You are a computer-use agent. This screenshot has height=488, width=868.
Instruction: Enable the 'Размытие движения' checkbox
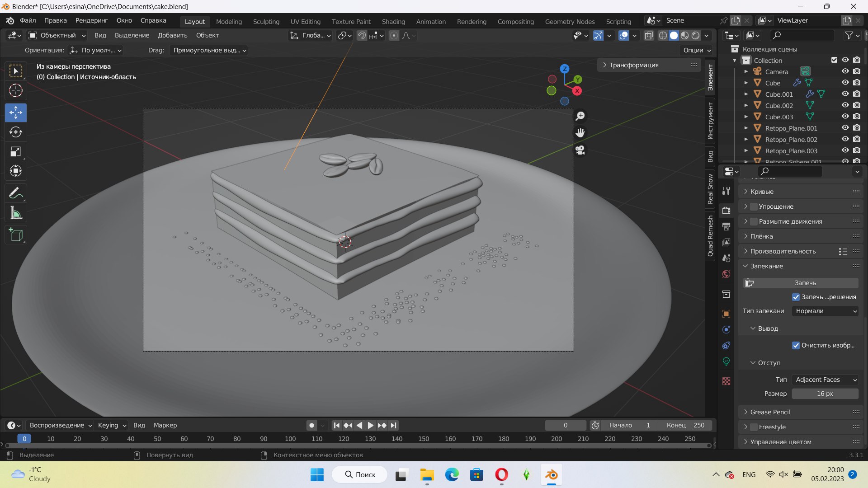754,221
